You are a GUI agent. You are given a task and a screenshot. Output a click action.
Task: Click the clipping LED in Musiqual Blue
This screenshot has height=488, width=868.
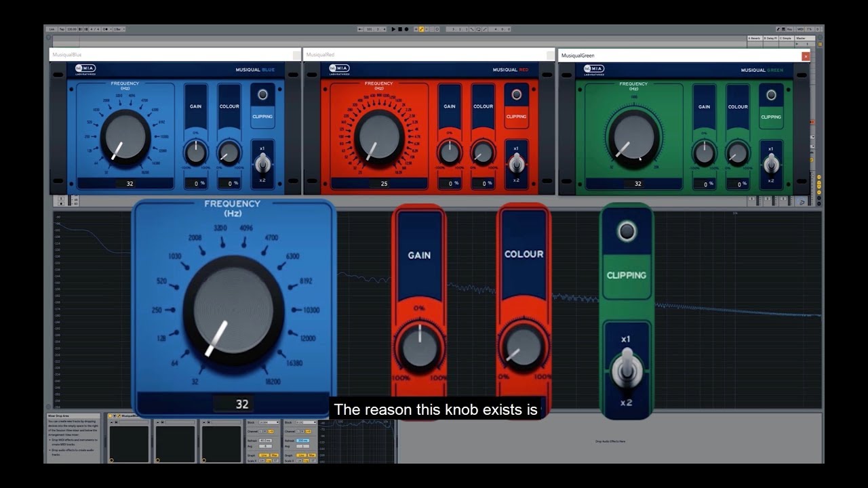click(262, 94)
